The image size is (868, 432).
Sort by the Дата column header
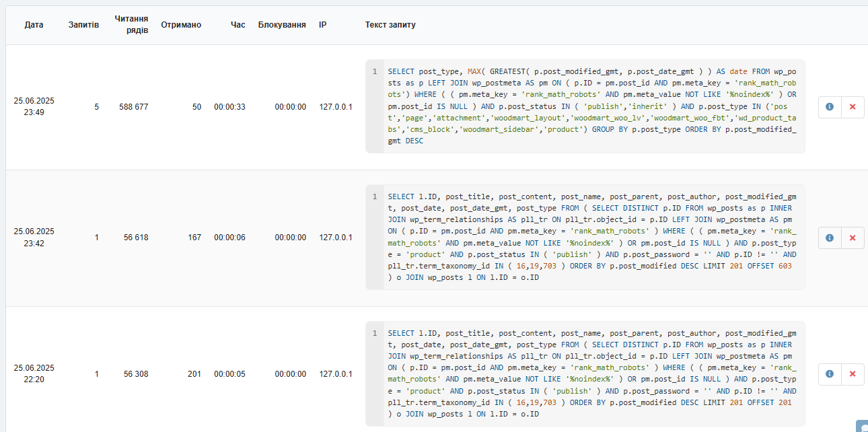[34, 25]
